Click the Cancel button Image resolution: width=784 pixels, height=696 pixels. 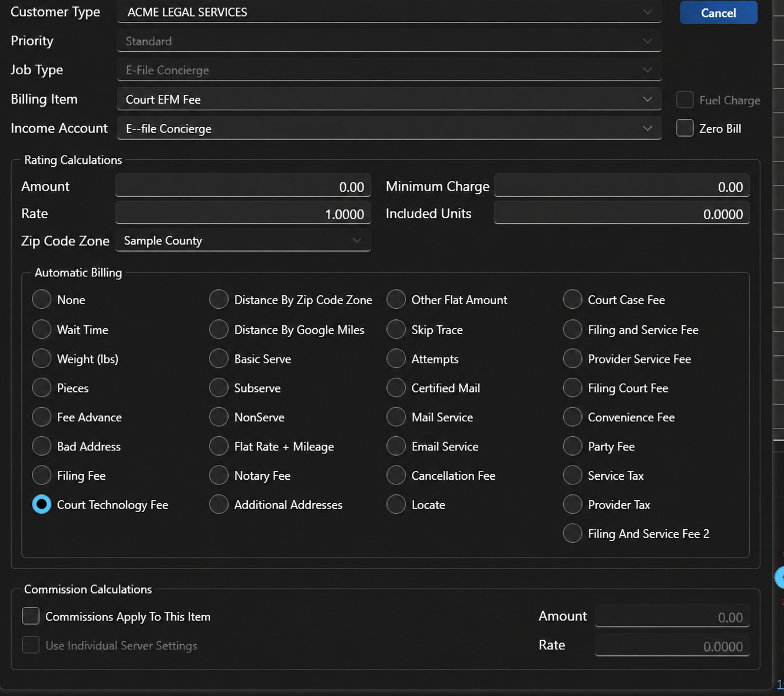point(718,12)
